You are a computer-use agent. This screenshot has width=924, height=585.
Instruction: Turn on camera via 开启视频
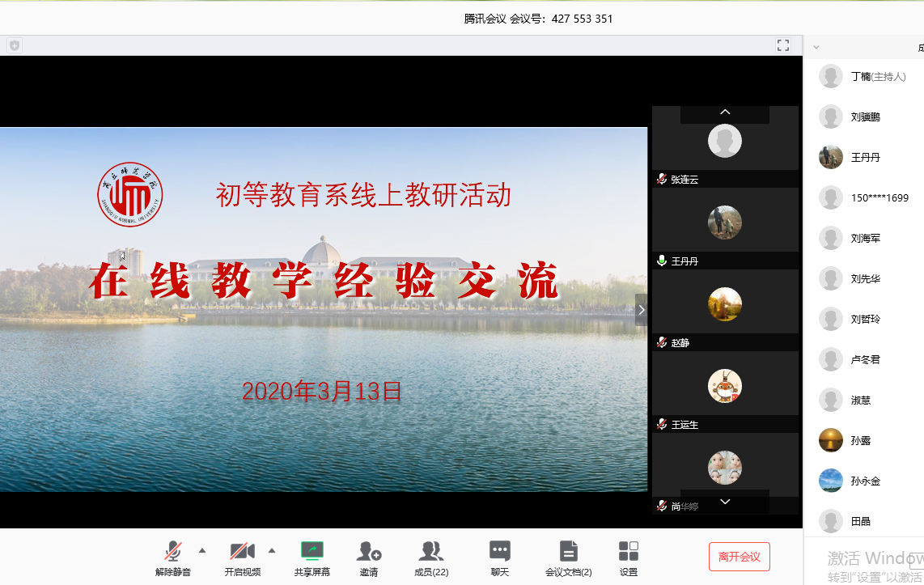tap(242, 552)
